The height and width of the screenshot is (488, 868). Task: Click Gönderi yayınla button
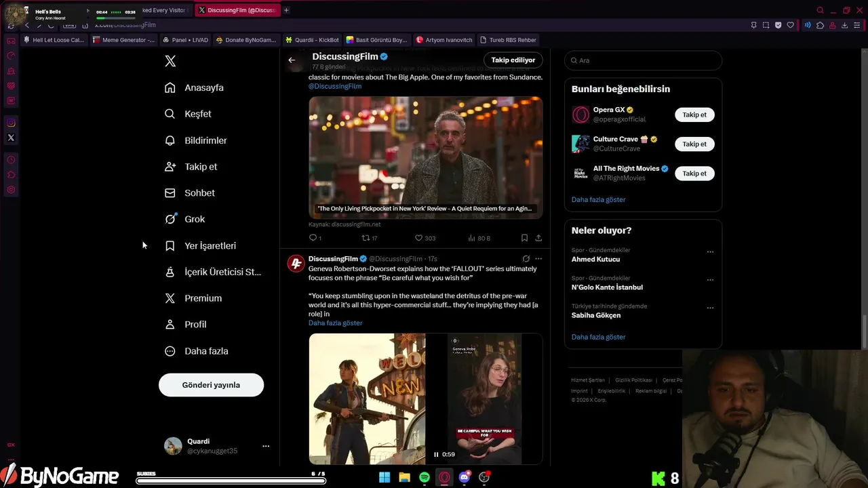click(211, 385)
